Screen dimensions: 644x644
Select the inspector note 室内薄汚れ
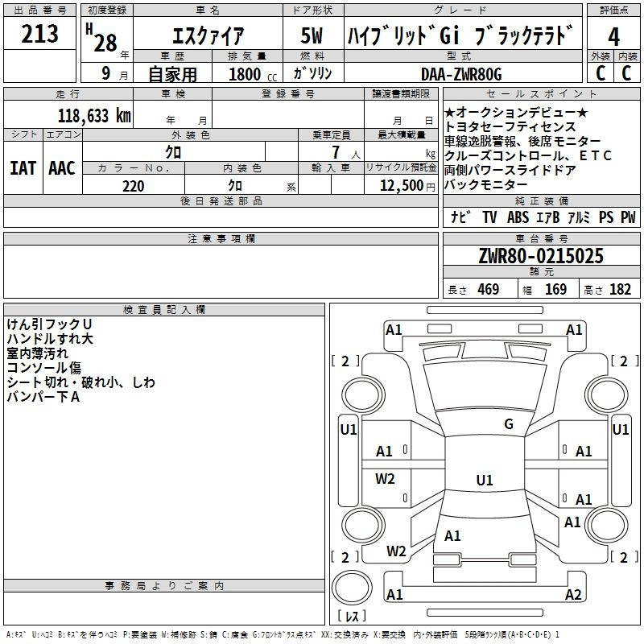tap(37, 353)
